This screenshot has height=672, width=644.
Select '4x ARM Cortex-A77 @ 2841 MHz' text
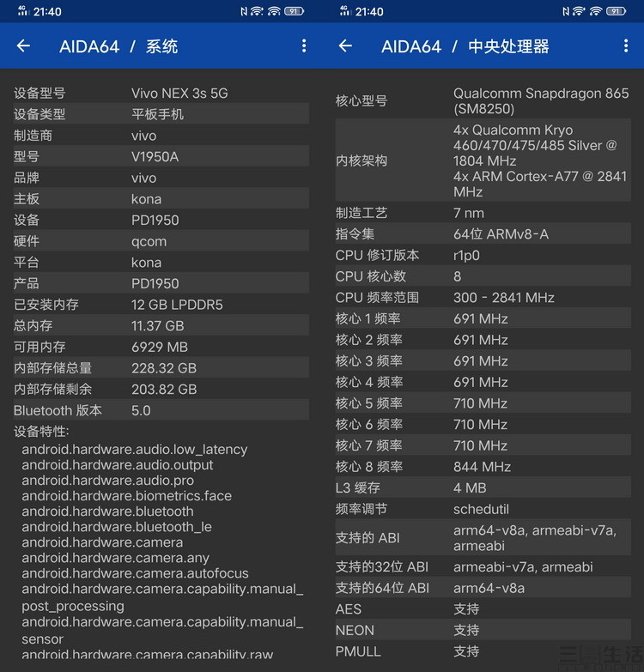tap(540, 184)
